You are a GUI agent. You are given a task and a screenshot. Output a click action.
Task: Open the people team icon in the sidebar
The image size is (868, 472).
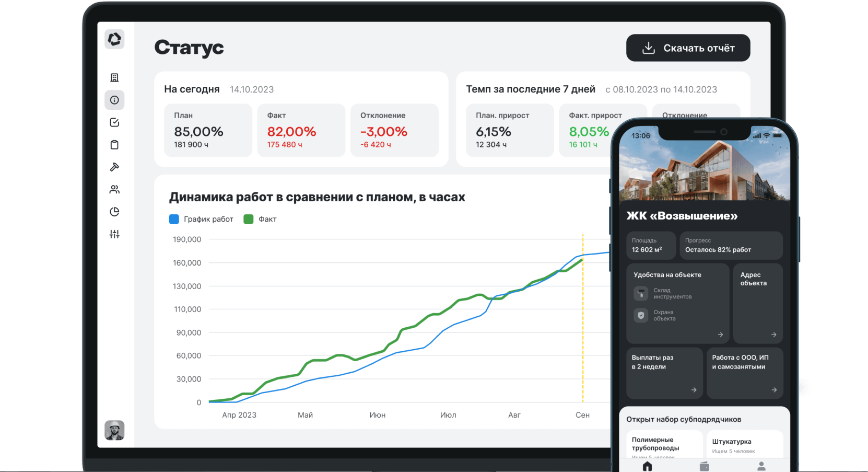pos(114,189)
